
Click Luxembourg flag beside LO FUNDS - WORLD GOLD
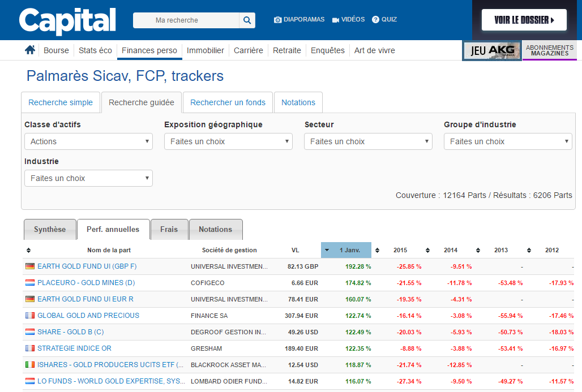(30, 381)
